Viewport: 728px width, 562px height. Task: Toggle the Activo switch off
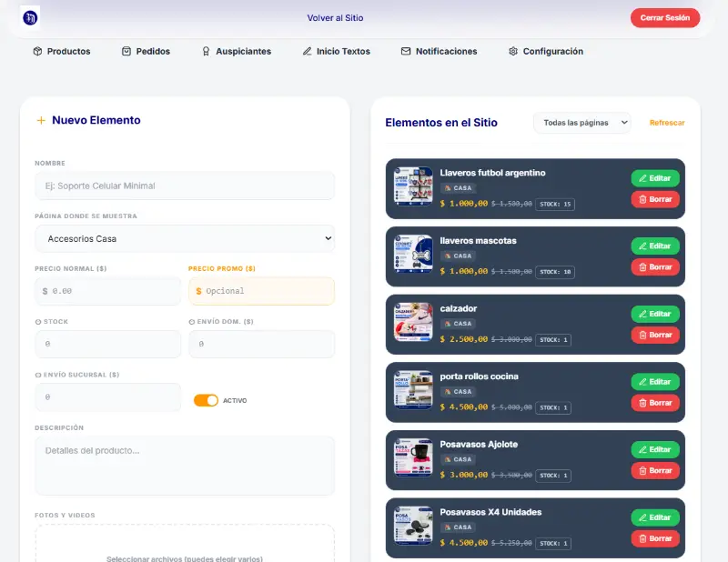click(x=206, y=400)
